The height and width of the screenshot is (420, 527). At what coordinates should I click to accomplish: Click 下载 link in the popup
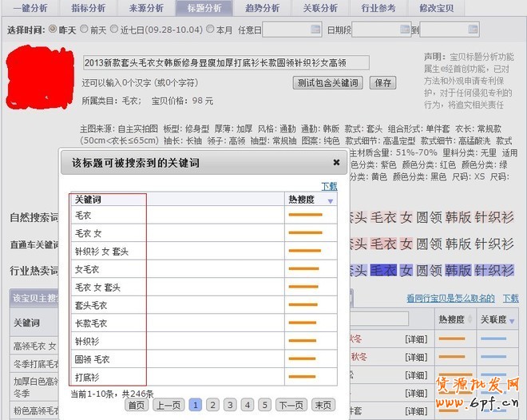coord(329,186)
